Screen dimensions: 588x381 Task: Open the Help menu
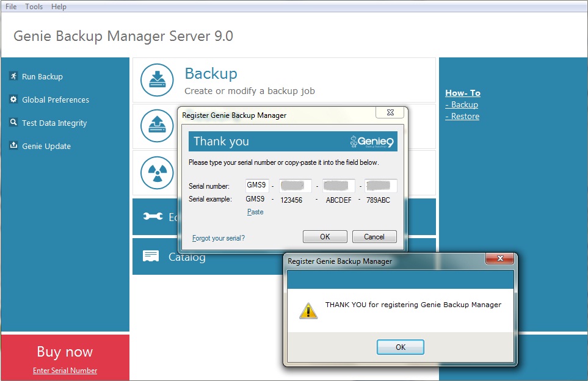coord(59,6)
